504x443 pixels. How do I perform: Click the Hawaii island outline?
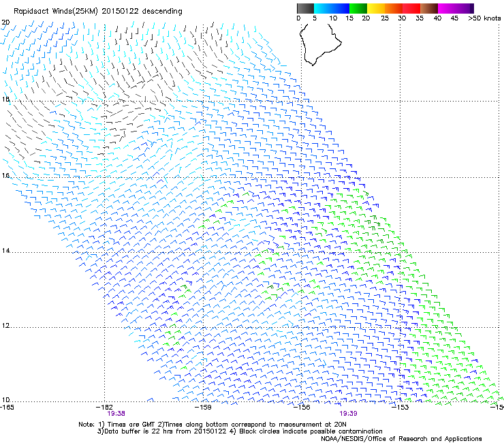coord(320,45)
